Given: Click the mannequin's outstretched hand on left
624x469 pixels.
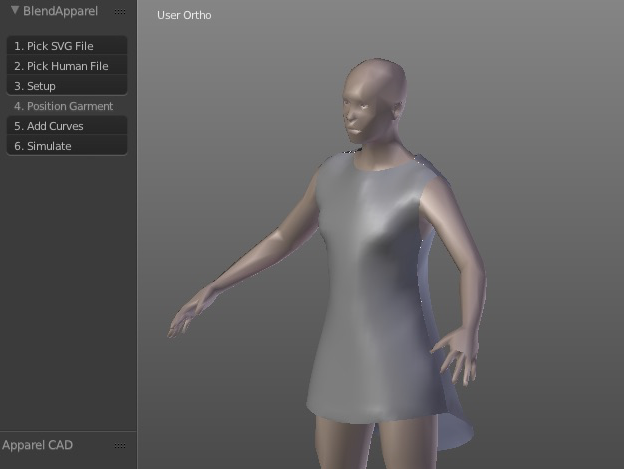Looking at the screenshot, I should pos(190,315).
